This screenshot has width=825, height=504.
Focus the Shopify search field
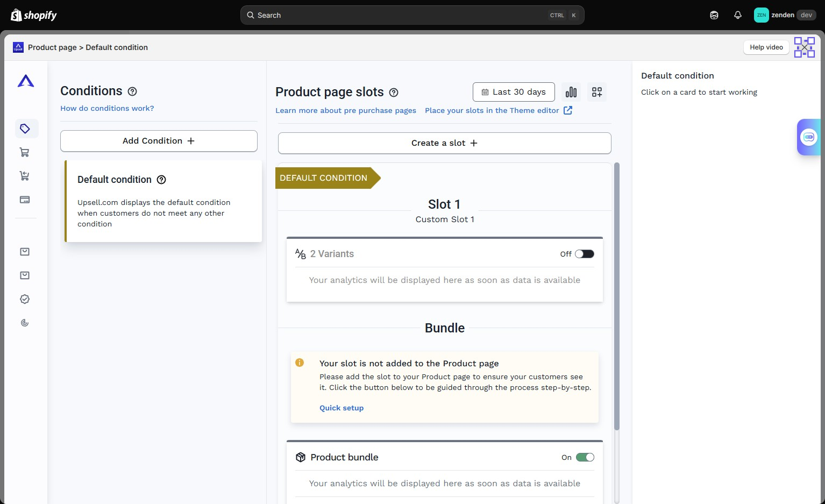tap(413, 15)
